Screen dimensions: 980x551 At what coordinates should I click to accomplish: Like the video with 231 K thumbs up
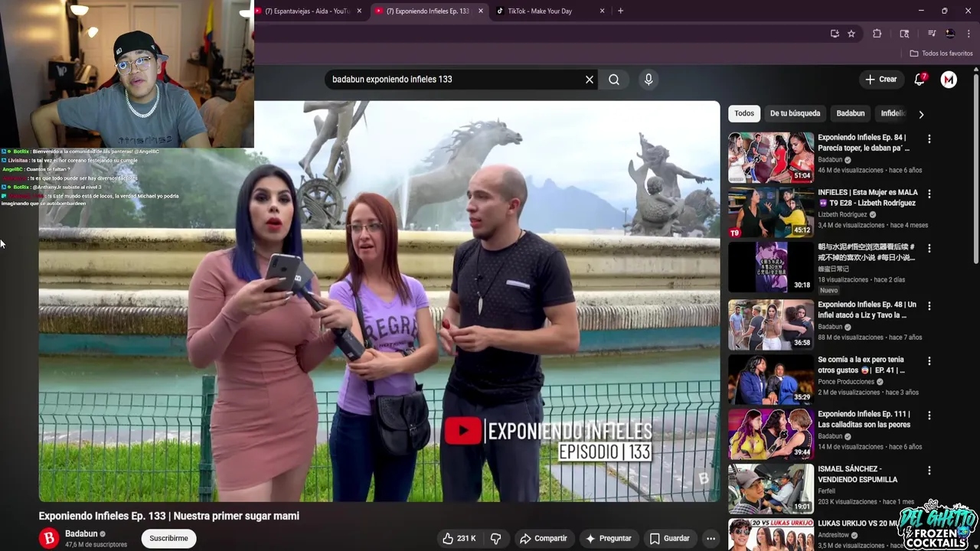459,538
